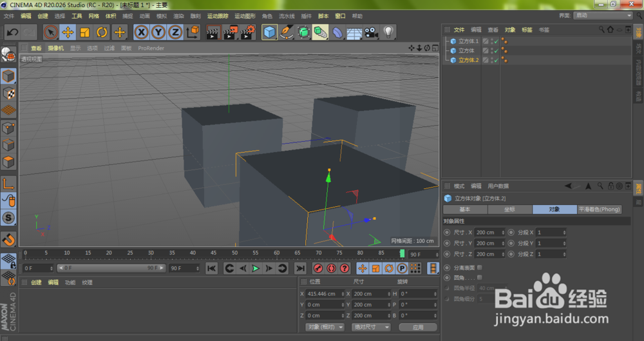Switch to 基本 attribute tab
The width and height of the screenshot is (644, 341).
point(465,209)
